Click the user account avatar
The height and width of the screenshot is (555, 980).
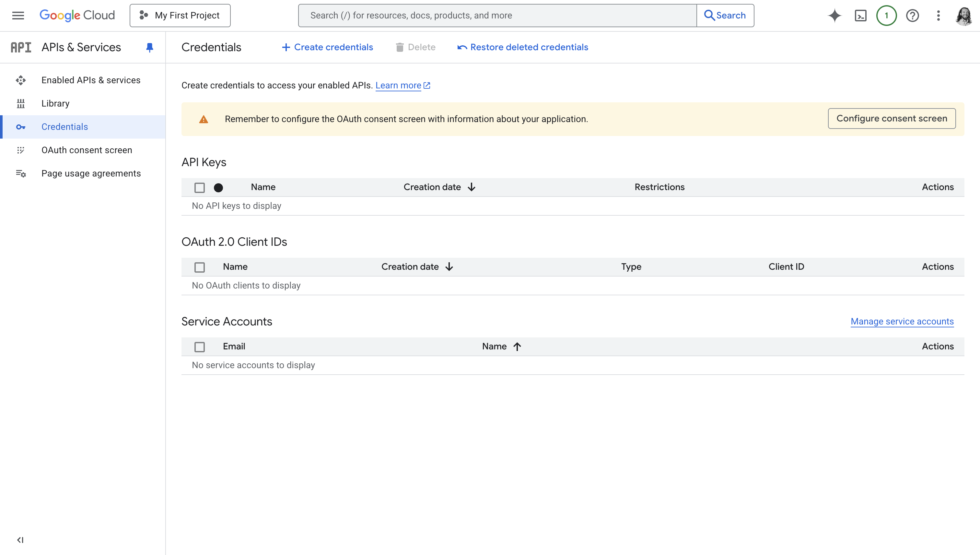(964, 15)
